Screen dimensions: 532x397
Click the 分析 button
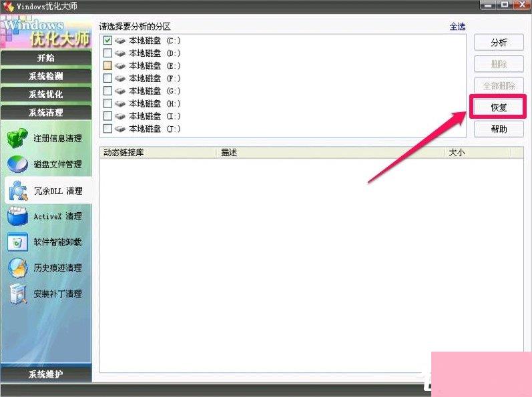(x=499, y=43)
